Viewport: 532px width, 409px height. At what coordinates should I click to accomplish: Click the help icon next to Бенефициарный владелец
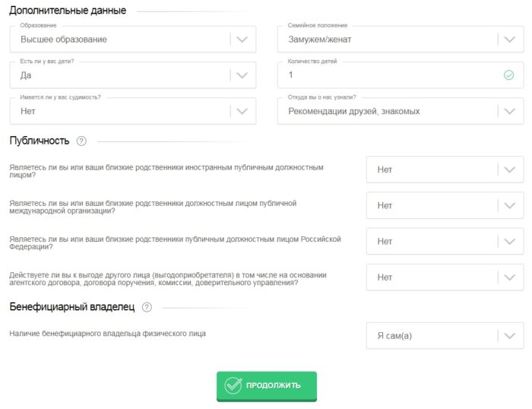point(147,307)
